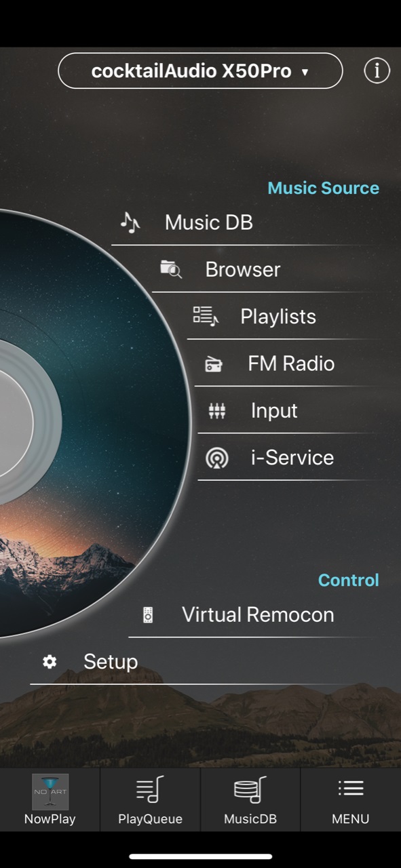The image size is (401, 868).
Task: Tap the Music DB music notes icon
Action: (x=130, y=222)
